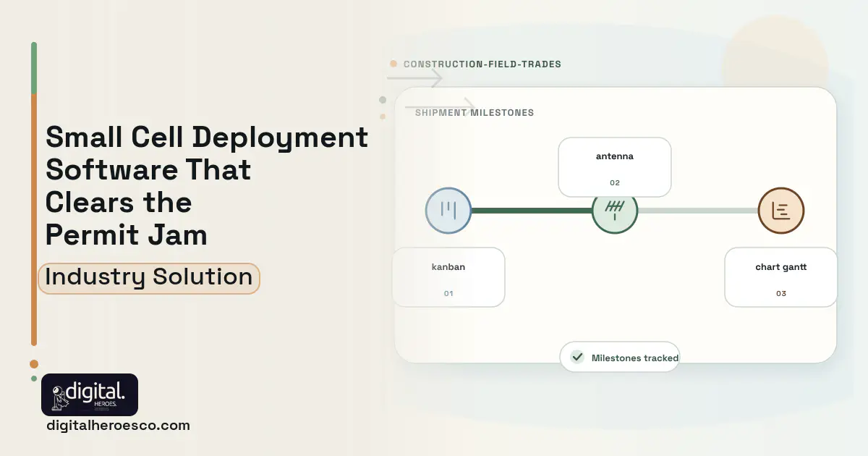868x456 pixels.
Task: Click the chart gantt milestone circle icon
Action: point(781,211)
